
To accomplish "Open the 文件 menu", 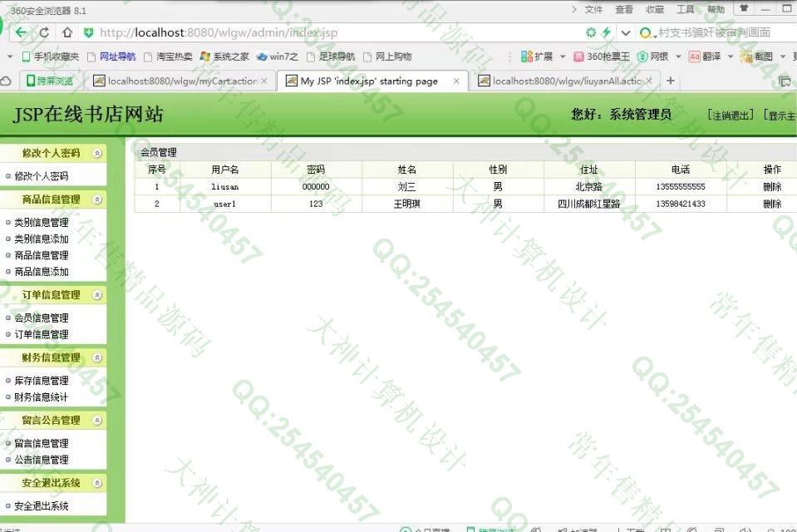I will point(593,9).
